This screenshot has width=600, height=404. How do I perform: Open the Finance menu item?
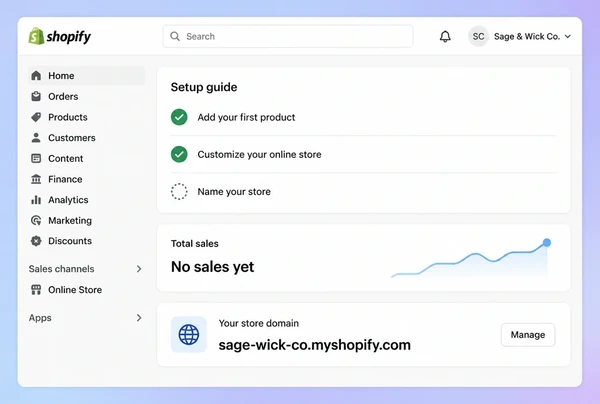[86, 179]
